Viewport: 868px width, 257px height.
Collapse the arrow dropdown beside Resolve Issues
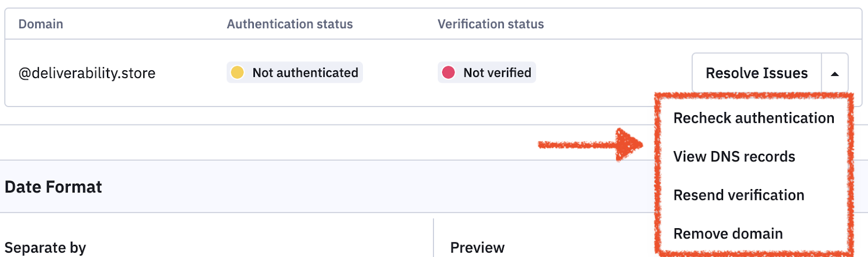click(x=835, y=73)
